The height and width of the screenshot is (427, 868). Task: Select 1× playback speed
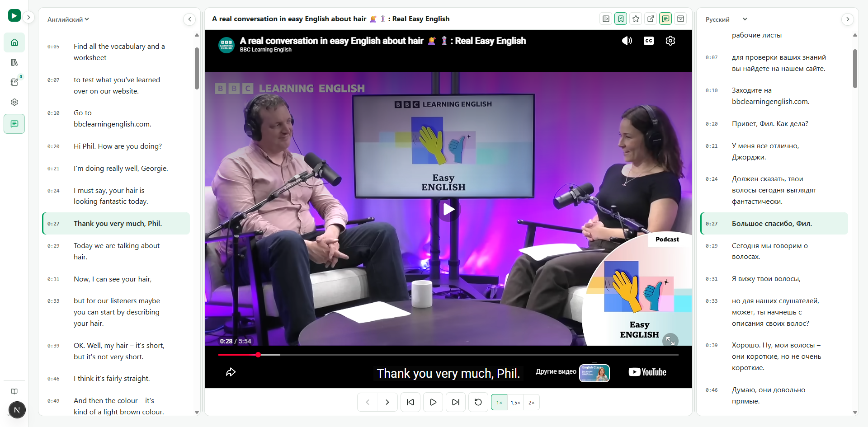pyautogui.click(x=500, y=403)
